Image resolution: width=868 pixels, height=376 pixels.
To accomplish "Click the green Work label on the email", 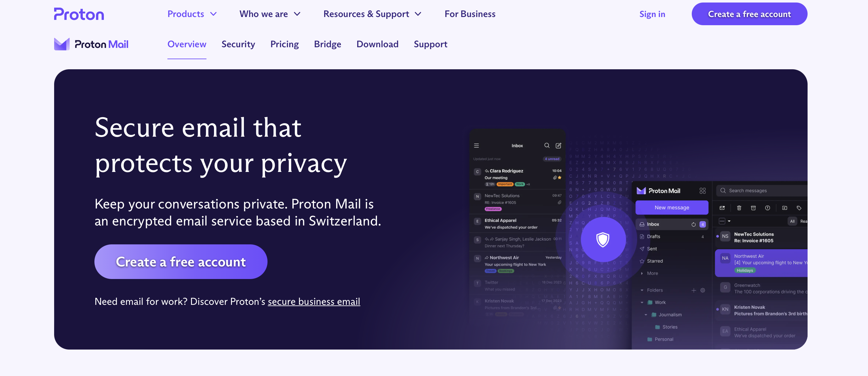I will coord(520,184).
